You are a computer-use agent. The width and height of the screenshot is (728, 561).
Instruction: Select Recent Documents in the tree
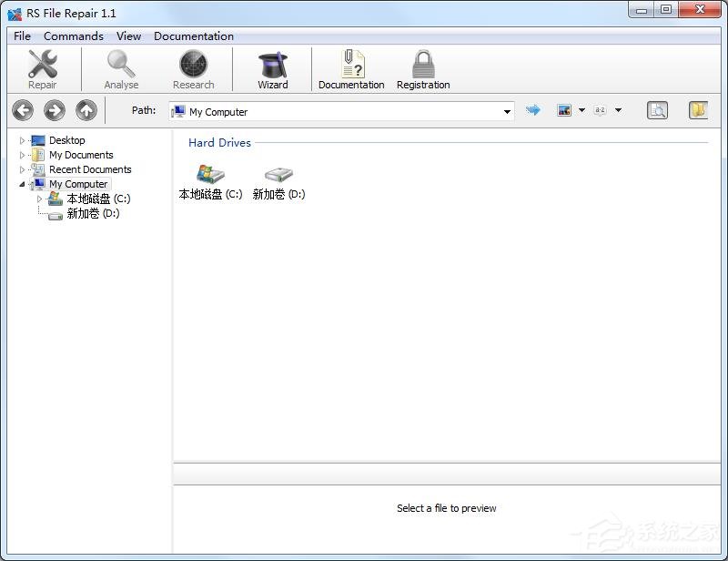90,169
